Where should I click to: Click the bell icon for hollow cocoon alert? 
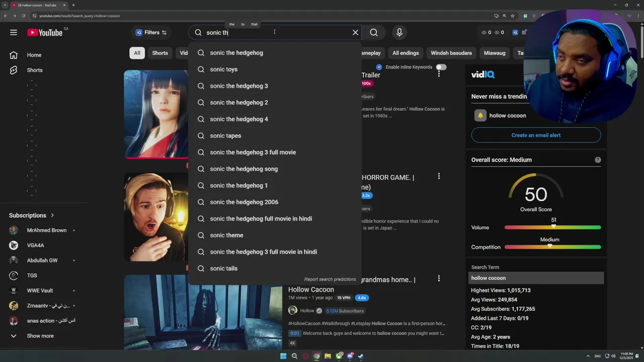[480, 116]
